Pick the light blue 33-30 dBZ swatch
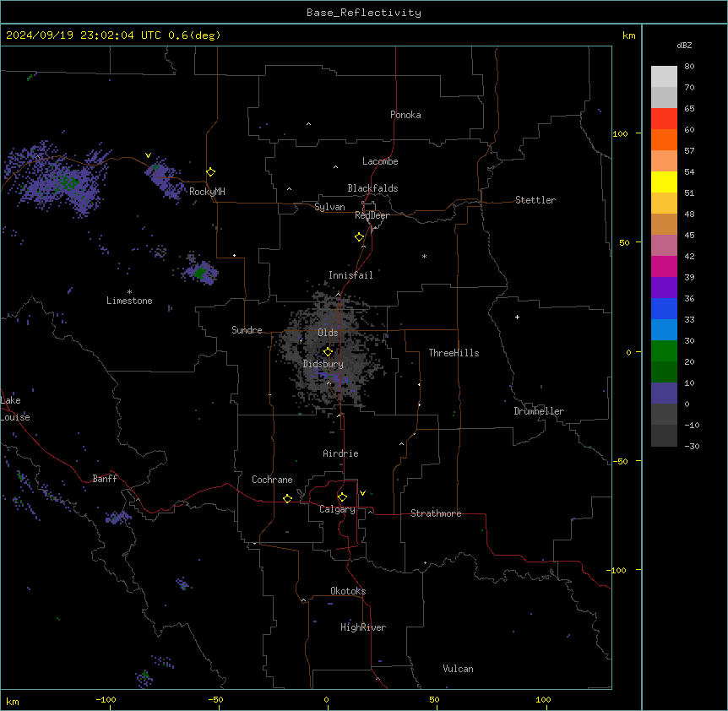Screen dimensions: 728x711 tap(664, 329)
